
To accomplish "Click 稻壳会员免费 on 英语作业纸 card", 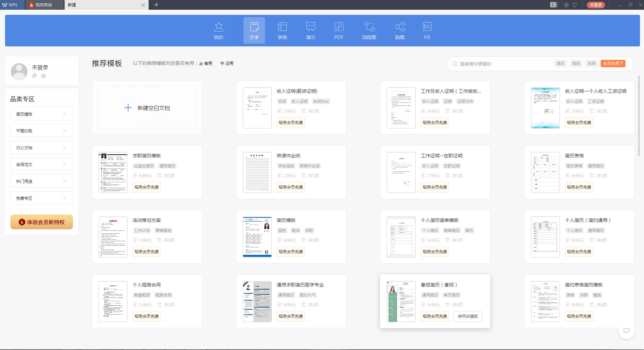I will pyautogui.click(x=291, y=187).
